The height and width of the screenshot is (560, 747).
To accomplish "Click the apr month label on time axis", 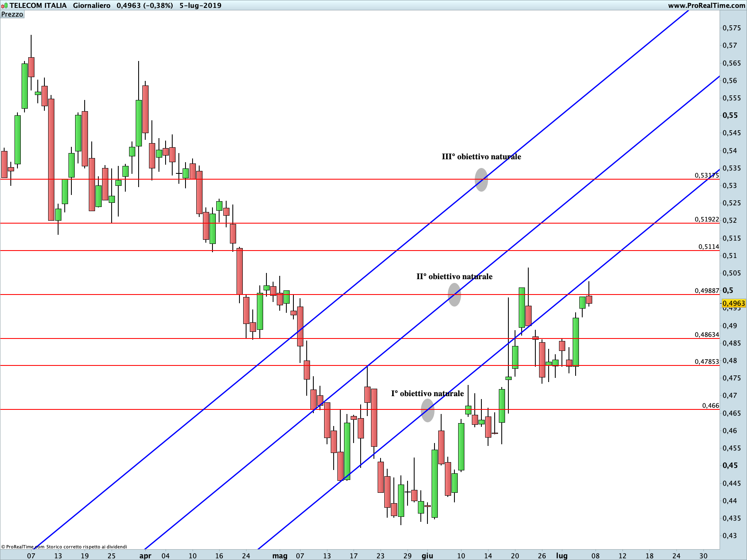I will [145, 556].
